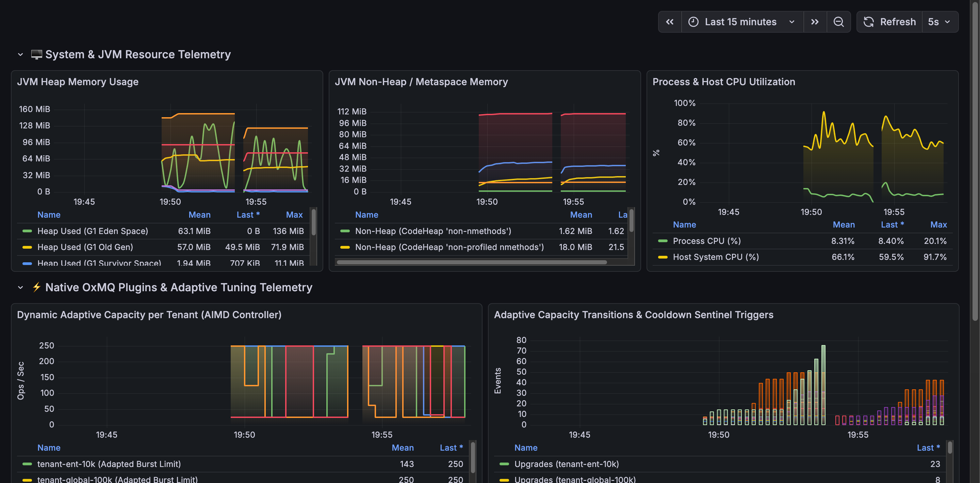This screenshot has height=483, width=980.
Task: Click green swatch of Process CPU (%)
Action: [x=663, y=241]
